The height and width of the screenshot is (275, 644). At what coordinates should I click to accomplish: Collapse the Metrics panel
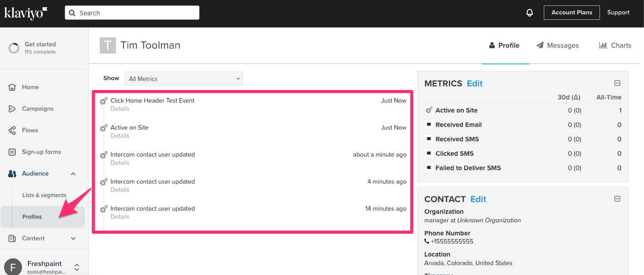click(617, 83)
